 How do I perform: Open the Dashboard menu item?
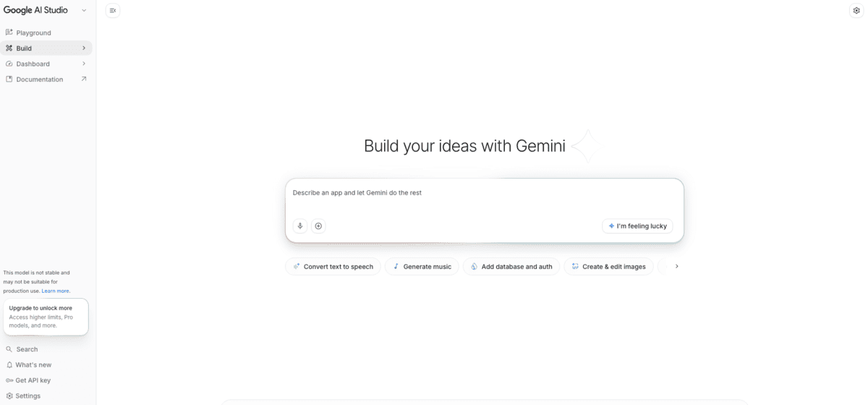click(x=33, y=64)
